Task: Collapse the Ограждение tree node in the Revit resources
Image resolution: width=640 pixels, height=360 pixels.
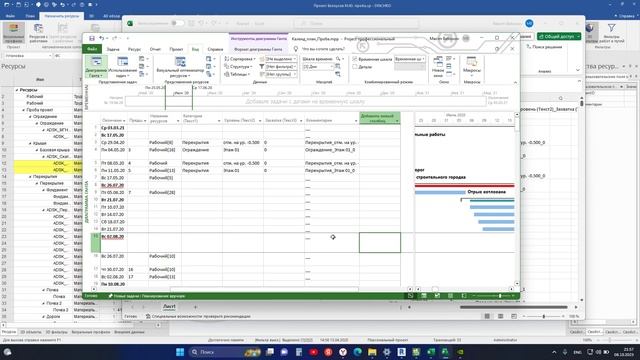Action: 30,117
